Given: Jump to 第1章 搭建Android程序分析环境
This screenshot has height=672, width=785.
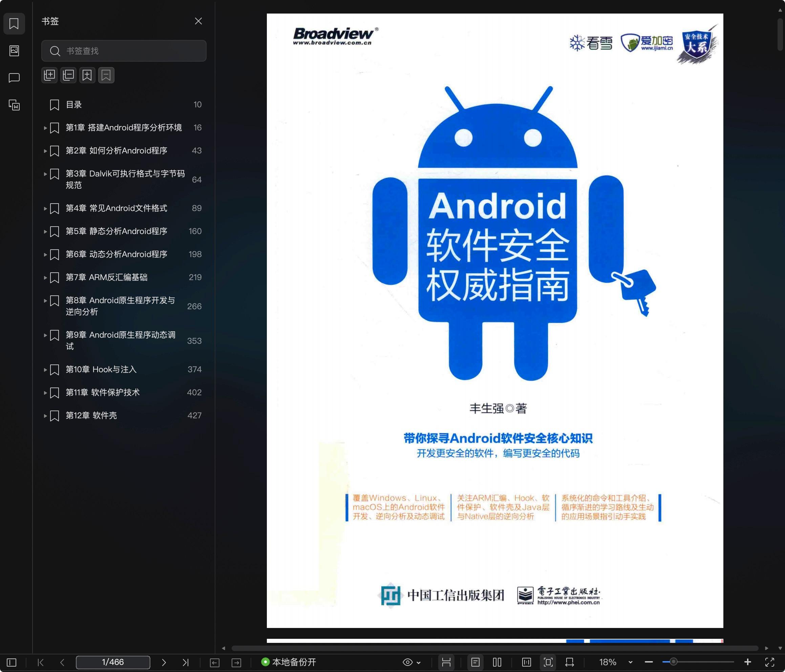Looking at the screenshot, I should [x=124, y=128].
